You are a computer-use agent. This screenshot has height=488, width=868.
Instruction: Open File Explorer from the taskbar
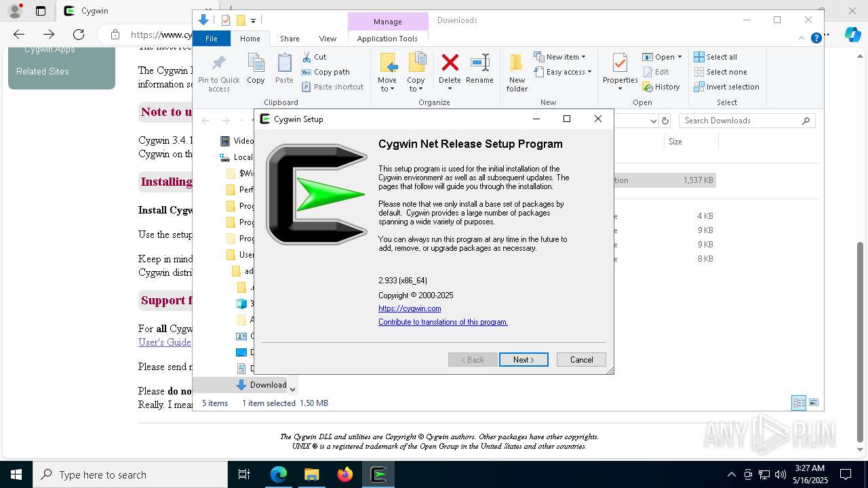(x=311, y=474)
